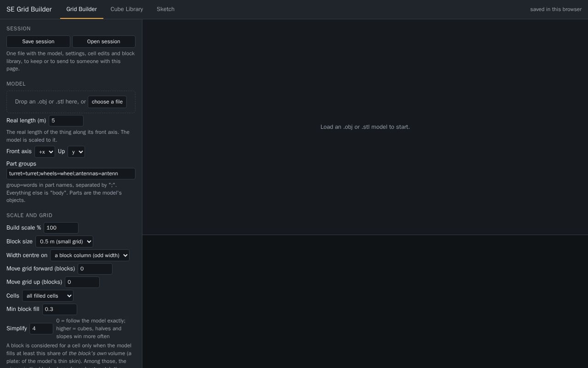Open the Block size dropdown
The image size is (588, 368).
click(x=64, y=241)
